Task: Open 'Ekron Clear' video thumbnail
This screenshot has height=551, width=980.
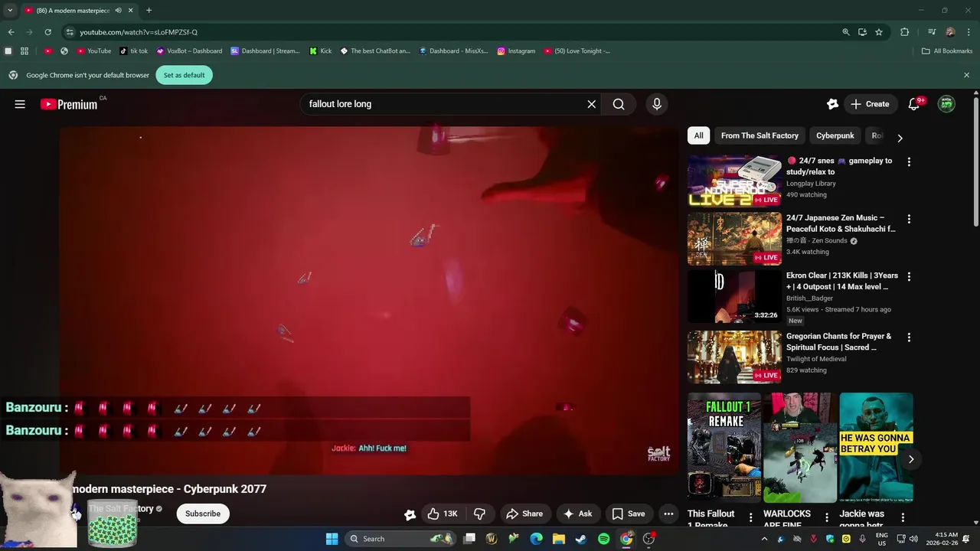Action: (x=734, y=296)
